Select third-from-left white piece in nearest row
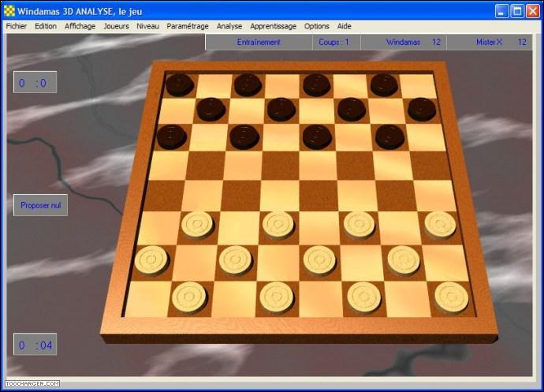 (364, 297)
